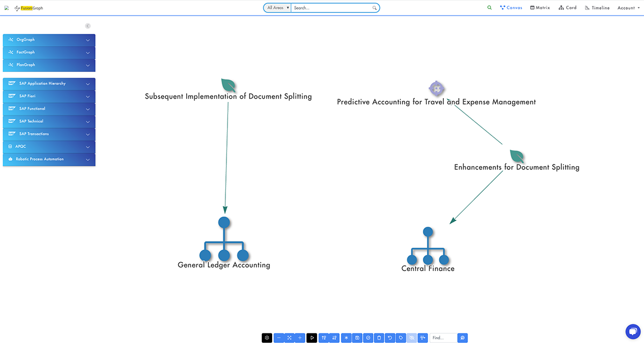Click inside the Find text field
Screen dimensions: 644x343
(x=443, y=338)
